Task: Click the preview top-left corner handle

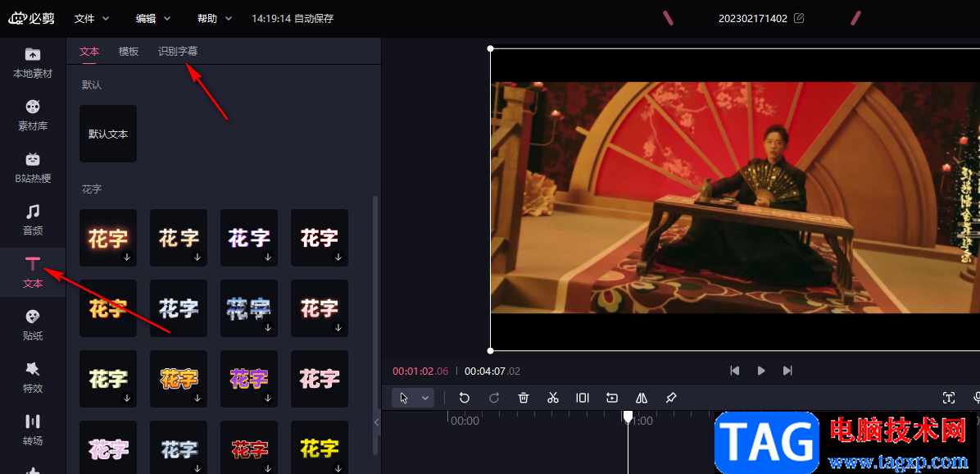Action: 491,48
